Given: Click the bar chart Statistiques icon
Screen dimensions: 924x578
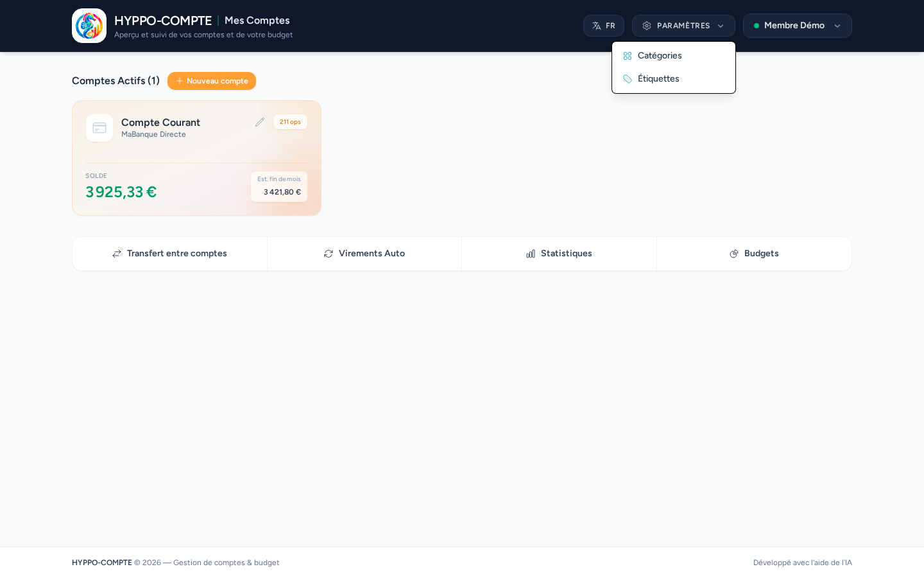Looking at the screenshot, I should (531, 254).
